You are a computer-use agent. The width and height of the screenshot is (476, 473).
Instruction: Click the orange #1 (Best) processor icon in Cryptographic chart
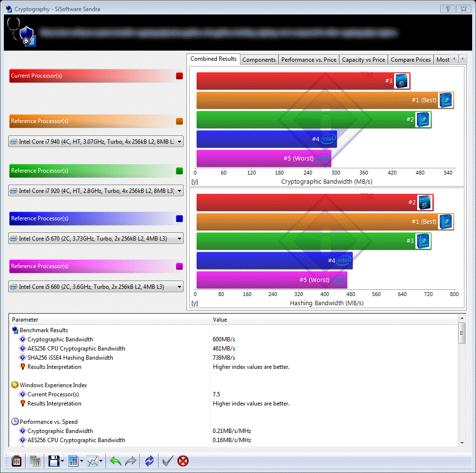point(446,100)
